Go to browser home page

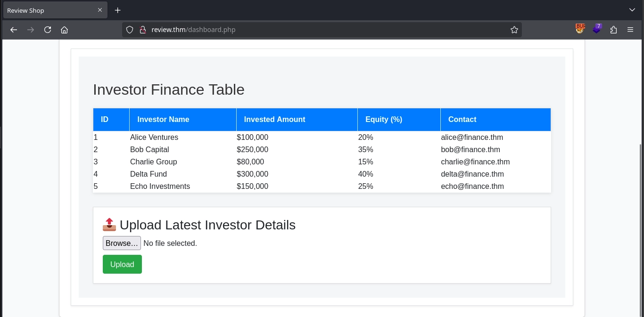tap(65, 30)
